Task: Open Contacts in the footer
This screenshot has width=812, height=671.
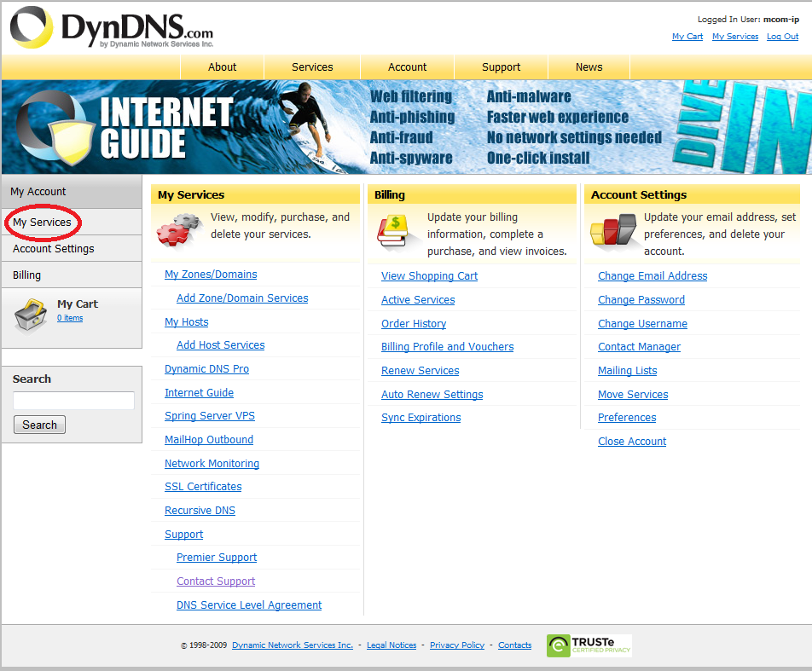Action: pyautogui.click(x=515, y=645)
